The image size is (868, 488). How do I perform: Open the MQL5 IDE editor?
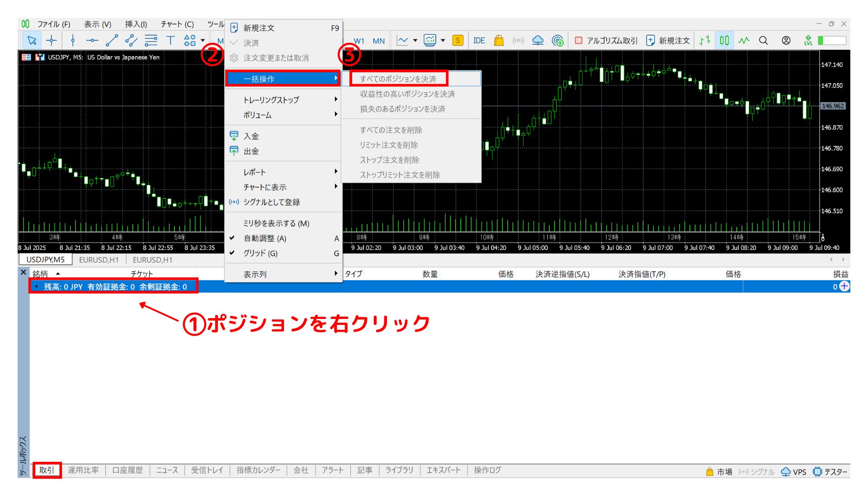point(479,40)
